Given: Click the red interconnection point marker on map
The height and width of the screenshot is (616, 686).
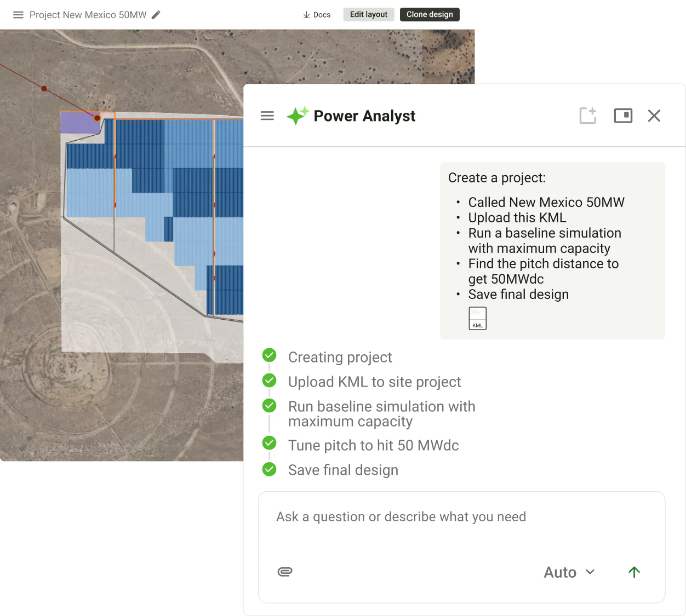Looking at the screenshot, I should click(98, 118).
